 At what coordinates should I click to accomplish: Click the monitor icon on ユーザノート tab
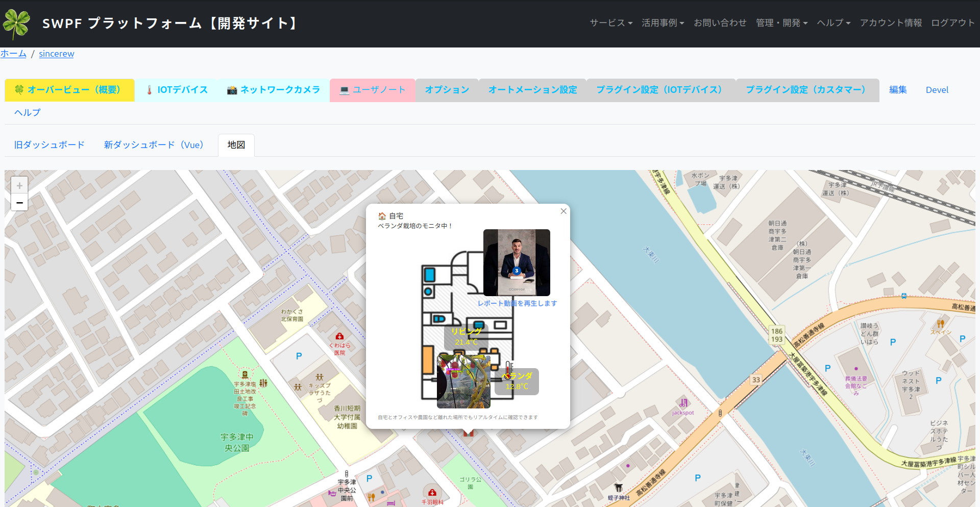pos(344,90)
